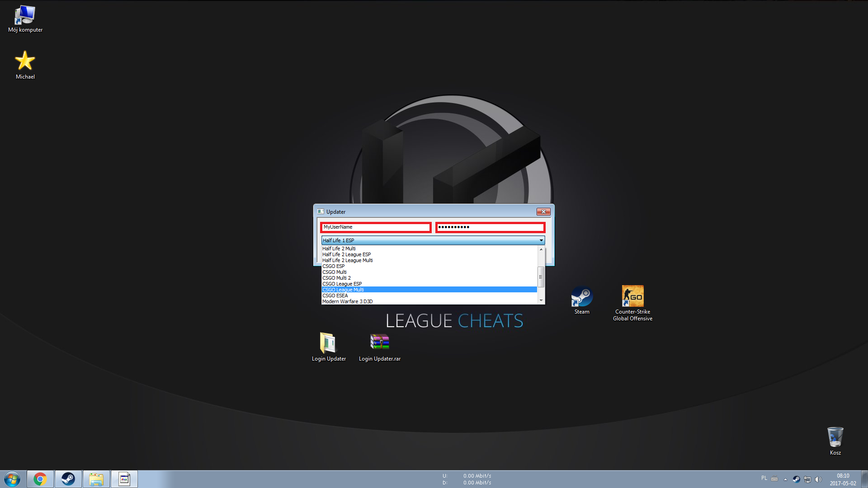Close the Updater window
Viewport: 868px width, 488px height.
(543, 211)
